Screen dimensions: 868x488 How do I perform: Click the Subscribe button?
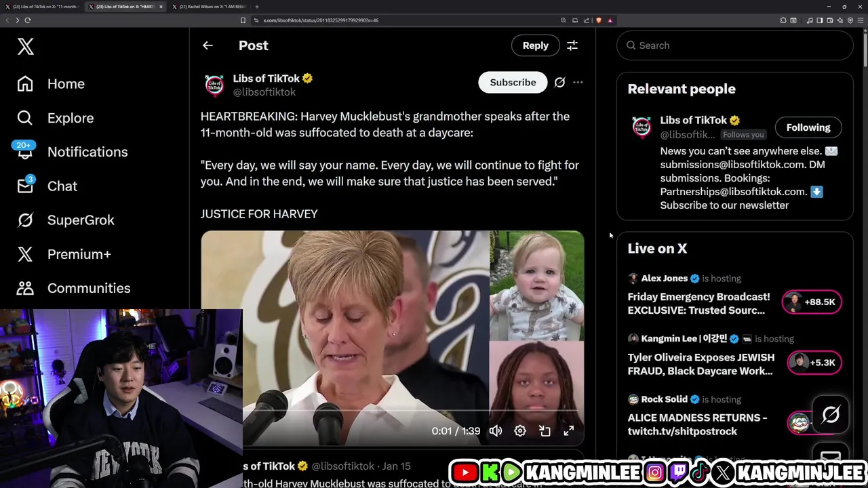point(513,82)
